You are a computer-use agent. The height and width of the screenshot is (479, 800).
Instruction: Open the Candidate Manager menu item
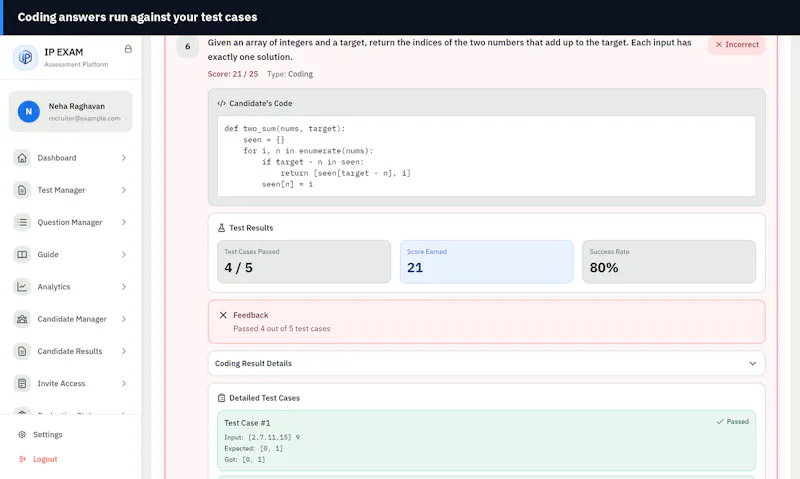click(x=70, y=319)
